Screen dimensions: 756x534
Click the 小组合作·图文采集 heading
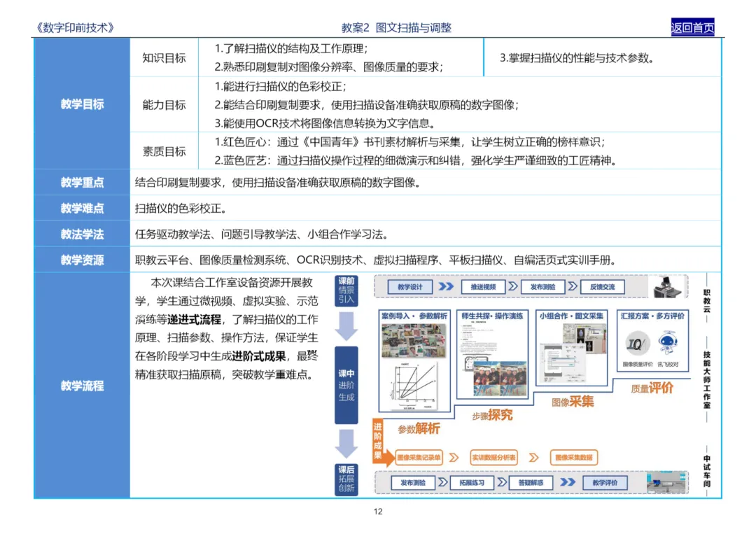click(x=571, y=316)
